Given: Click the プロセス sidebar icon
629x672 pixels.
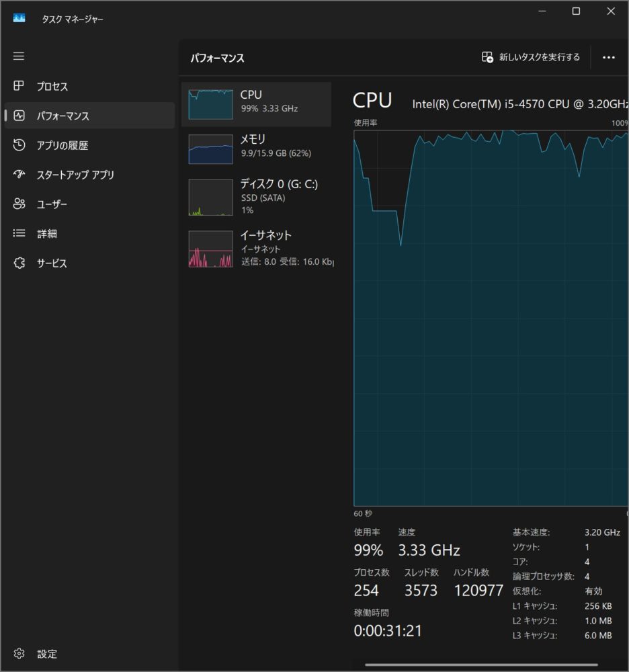Looking at the screenshot, I should 18,86.
